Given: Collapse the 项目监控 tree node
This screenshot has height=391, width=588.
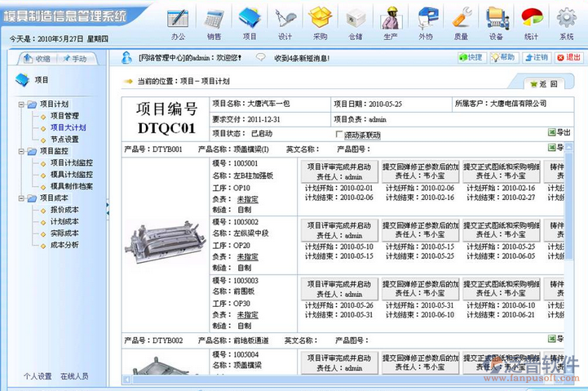Looking at the screenshot, I should tap(21, 151).
